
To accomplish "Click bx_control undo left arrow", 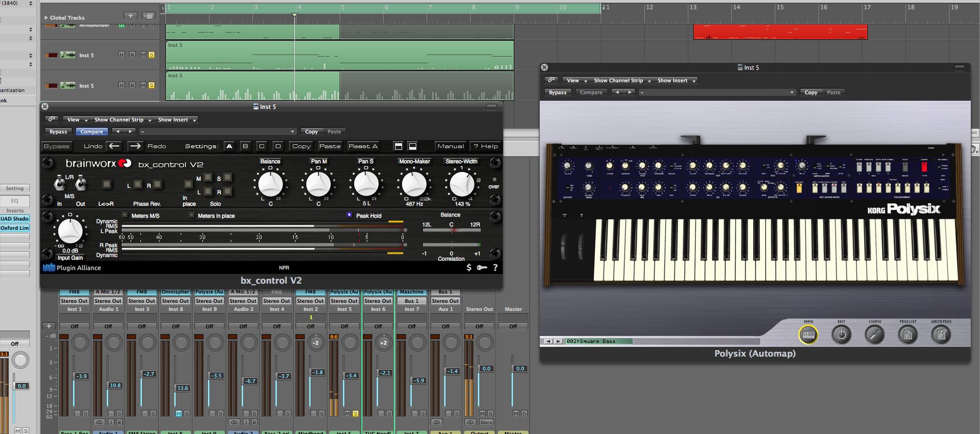I will click(x=114, y=146).
